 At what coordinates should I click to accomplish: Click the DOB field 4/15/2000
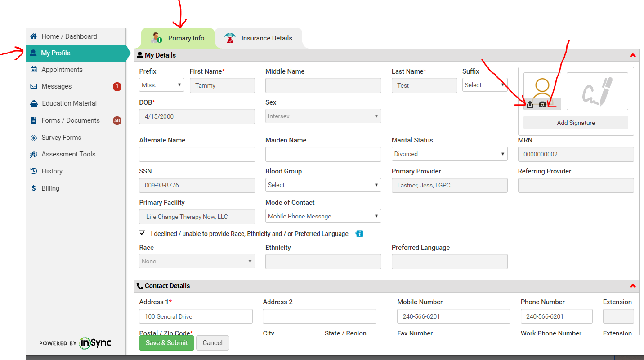coord(197,116)
